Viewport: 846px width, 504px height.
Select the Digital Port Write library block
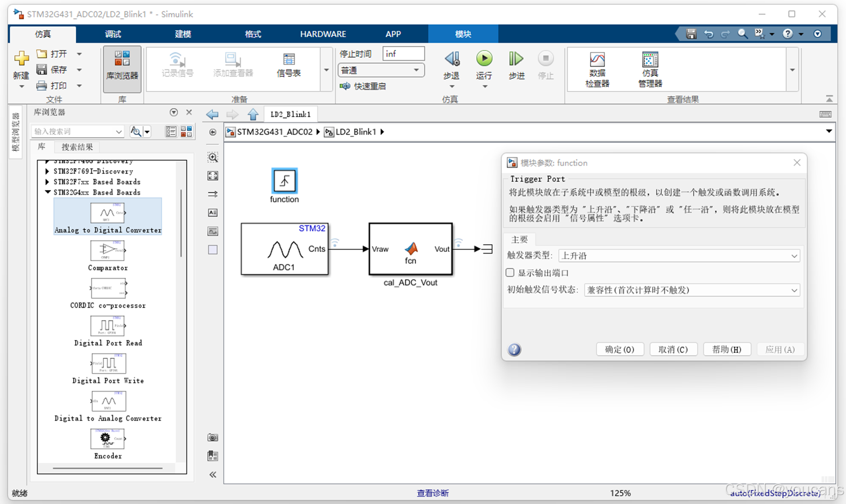click(108, 368)
